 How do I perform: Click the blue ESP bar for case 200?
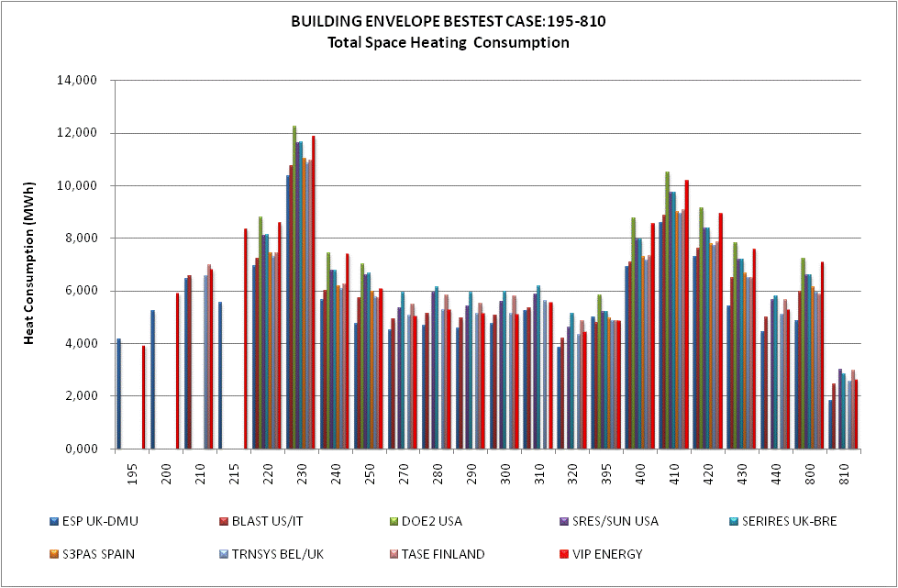153,379
